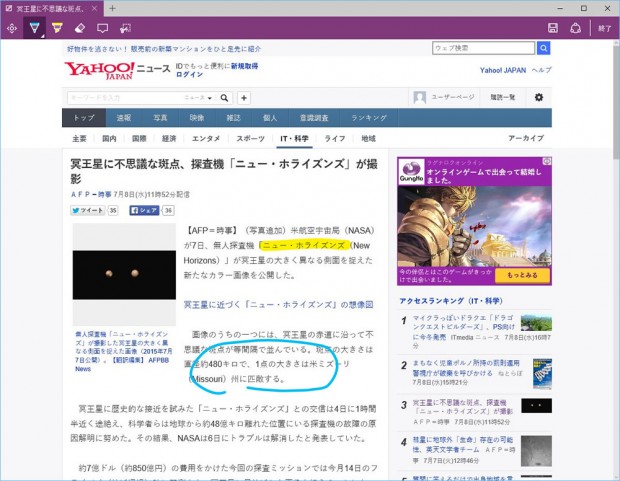The height and width of the screenshot is (481, 620).
Task: Open the エンタメ category
Action: pyautogui.click(x=206, y=138)
